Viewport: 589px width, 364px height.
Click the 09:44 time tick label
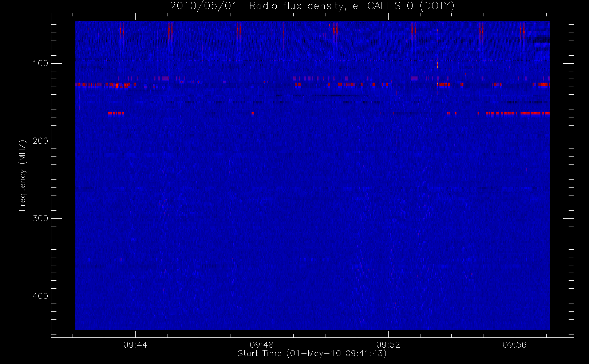click(135, 345)
